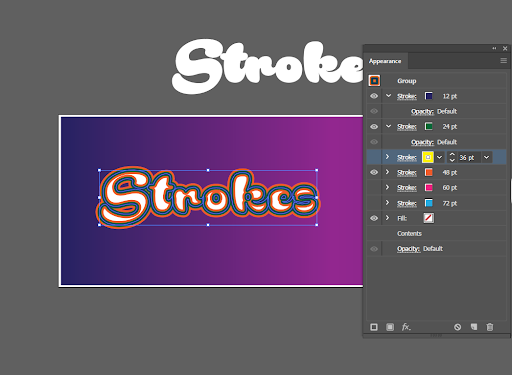The height and width of the screenshot is (375, 512).
Task: Click Duplicate Selected Item icon
Action: (474, 327)
